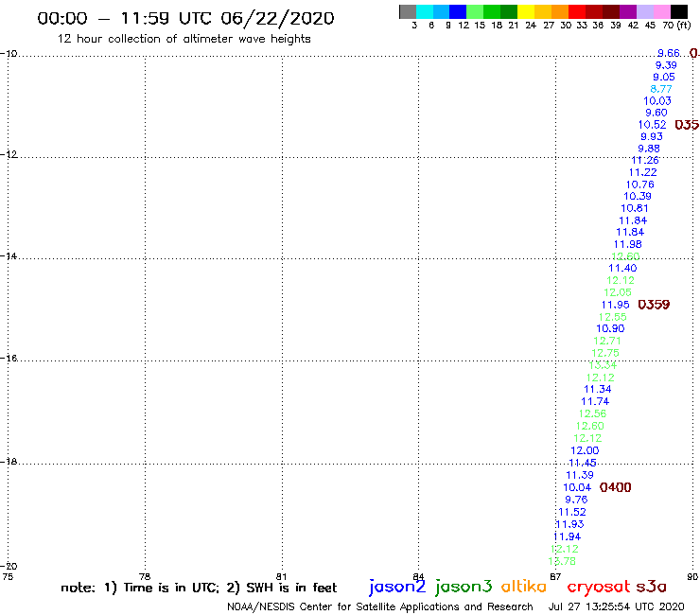Click the 00:00 – 11:59 UTC date title
Screen dimensions: 700x615
pos(185,18)
